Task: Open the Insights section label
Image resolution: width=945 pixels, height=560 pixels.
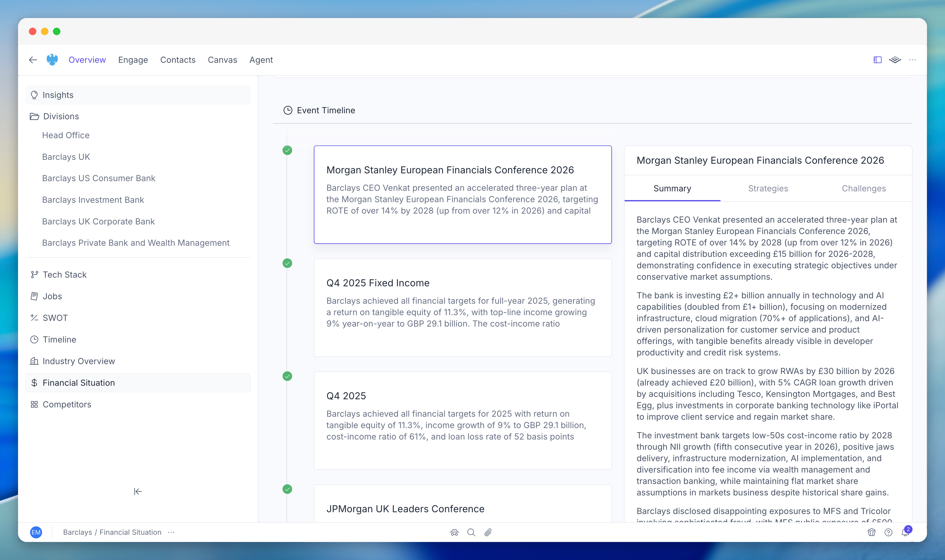Action: point(58,95)
